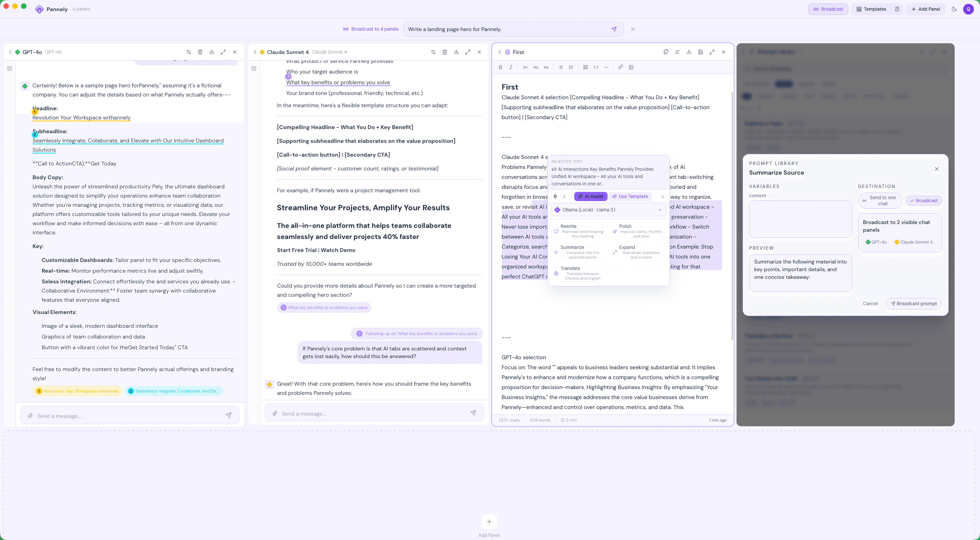
Task: Click yellow 'Revolution Your Workspace' highlight chip
Action: (77, 391)
